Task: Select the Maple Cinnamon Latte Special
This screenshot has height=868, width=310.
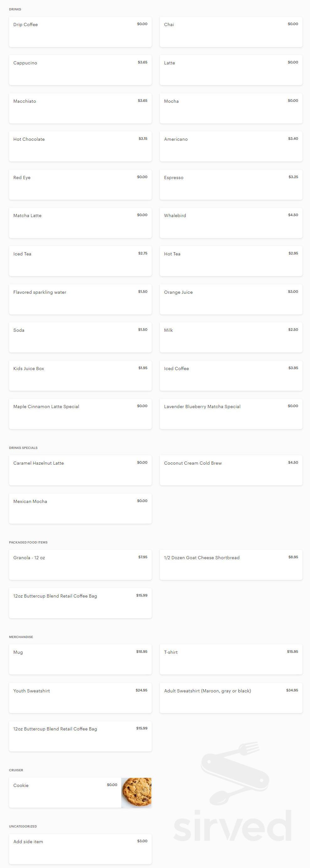Action: click(80, 414)
